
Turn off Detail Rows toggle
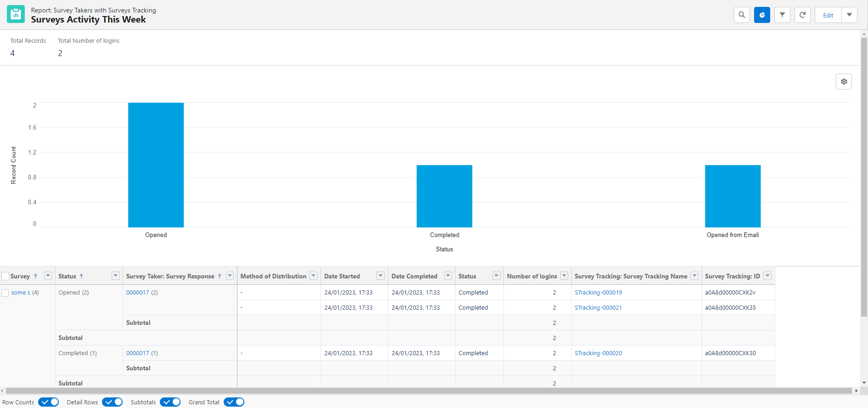112,402
